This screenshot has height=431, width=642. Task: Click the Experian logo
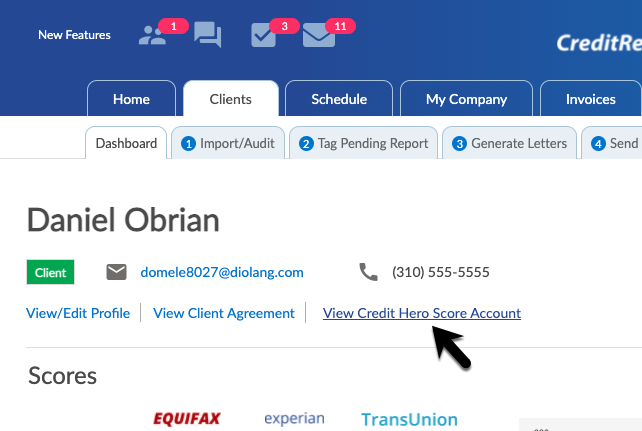point(295,419)
